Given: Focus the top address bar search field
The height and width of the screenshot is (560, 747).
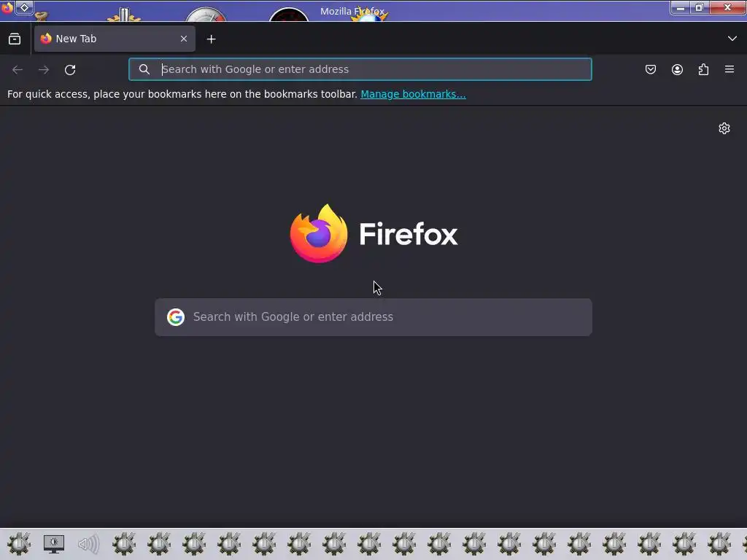Looking at the screenshot, I should click(x=360, y=69).
